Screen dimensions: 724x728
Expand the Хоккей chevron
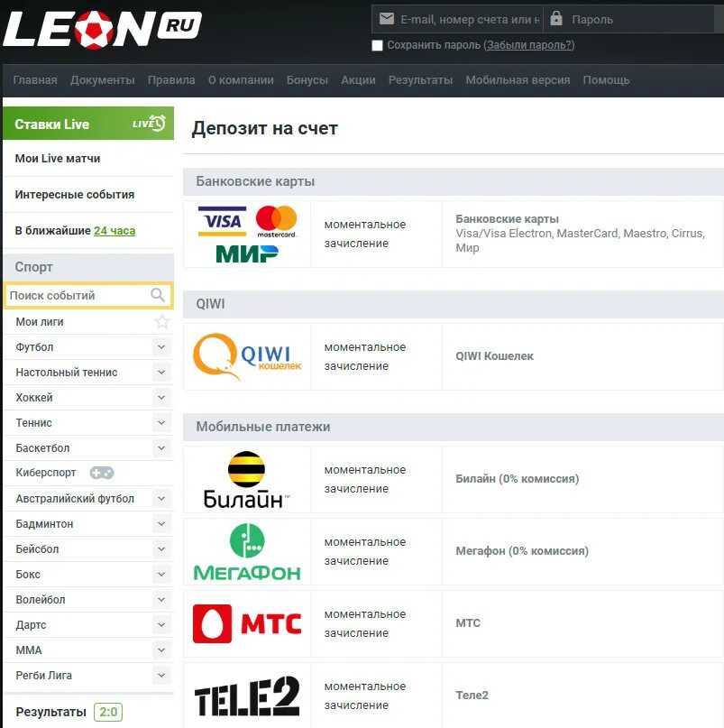click(x=161, y=398)
